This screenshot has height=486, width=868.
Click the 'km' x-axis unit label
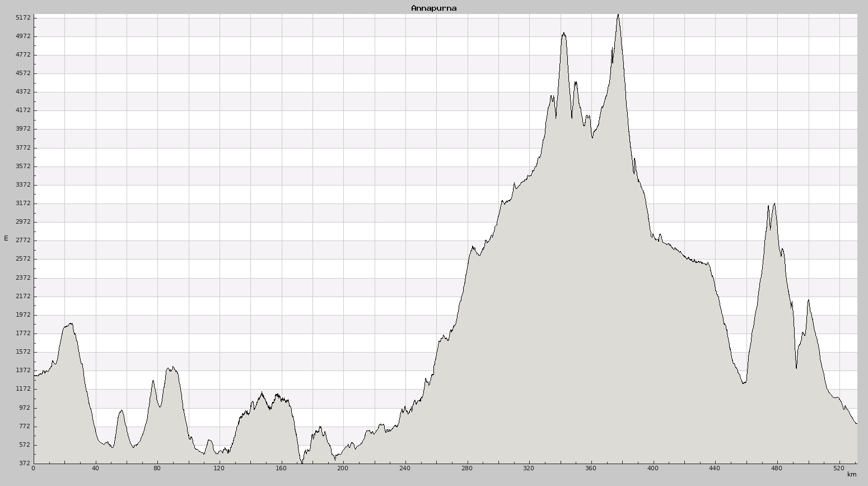(852, 474)
